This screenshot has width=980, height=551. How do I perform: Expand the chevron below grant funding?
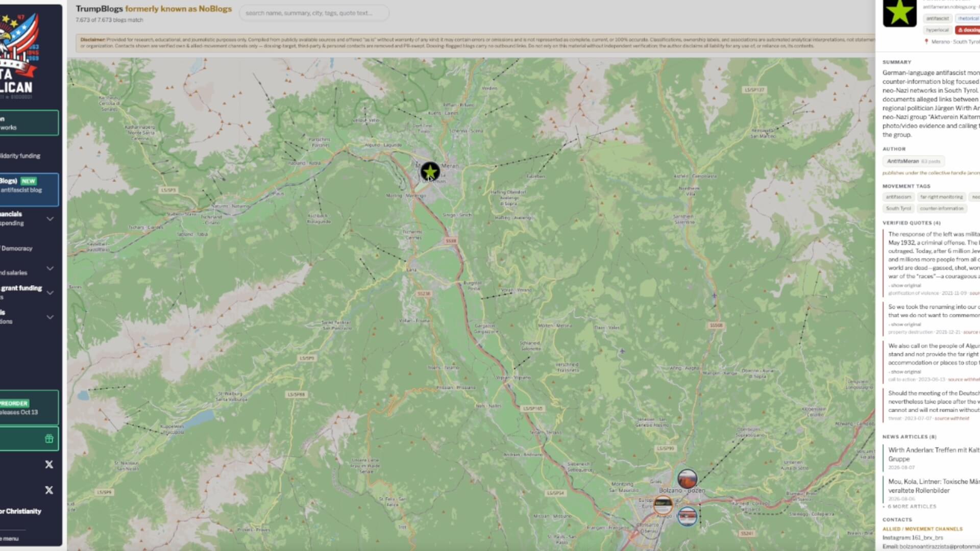pos(50,317)
